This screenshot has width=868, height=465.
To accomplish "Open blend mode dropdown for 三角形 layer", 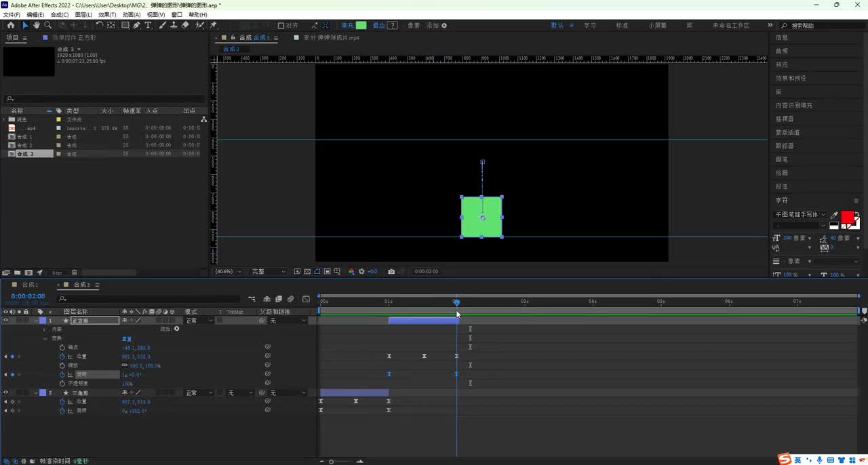I will coord(199,393).
